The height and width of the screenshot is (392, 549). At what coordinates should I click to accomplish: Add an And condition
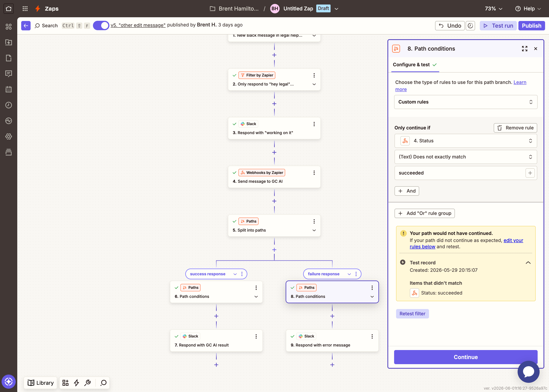tap(407, 191)
